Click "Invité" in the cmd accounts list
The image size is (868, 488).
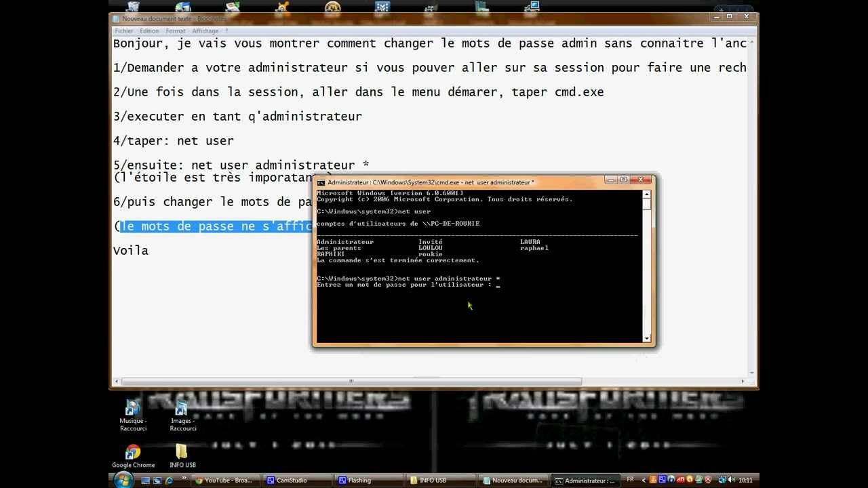[431, 242]
